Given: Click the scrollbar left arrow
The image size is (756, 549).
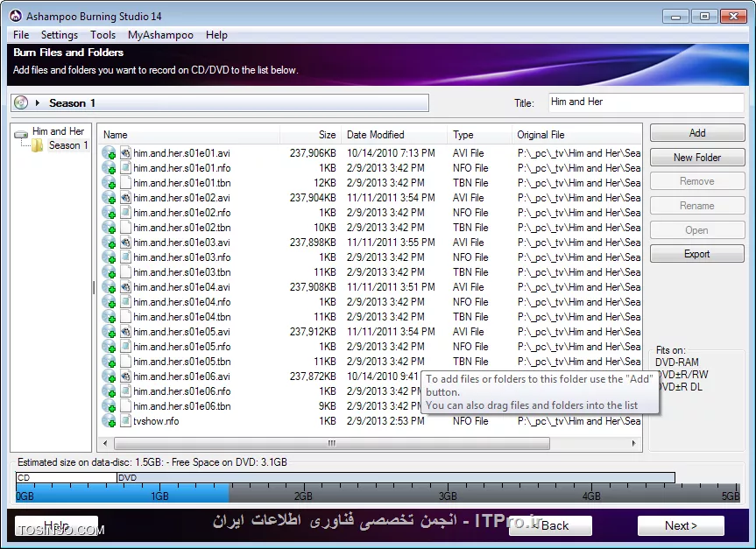Looking at the screenshot, I should click(105, 443).
